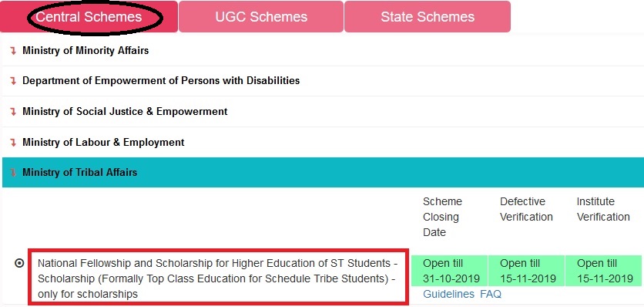Collapse the Ministry of Tribal Affairs section

[x=323, y=173]
